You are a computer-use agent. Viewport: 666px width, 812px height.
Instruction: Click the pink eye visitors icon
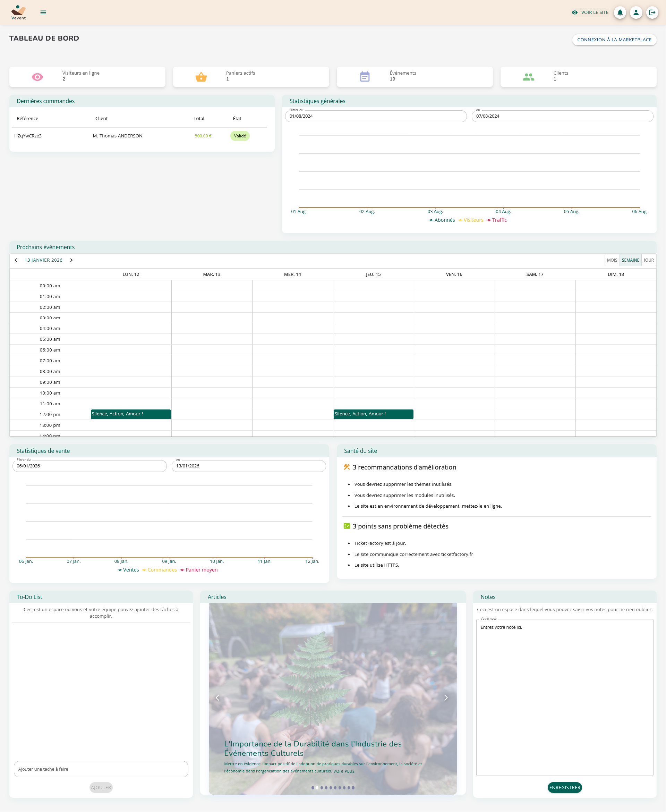tap(37, 77)
